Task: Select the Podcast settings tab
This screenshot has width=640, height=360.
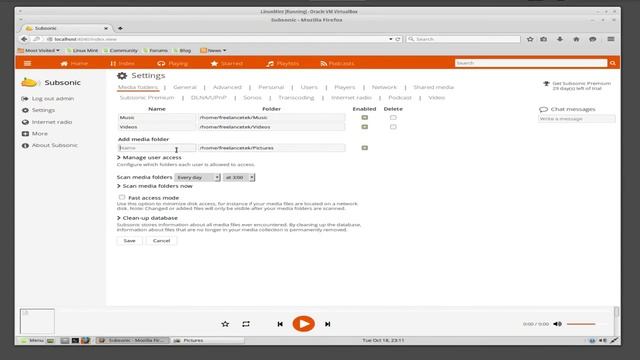Action: click(400, 98)
